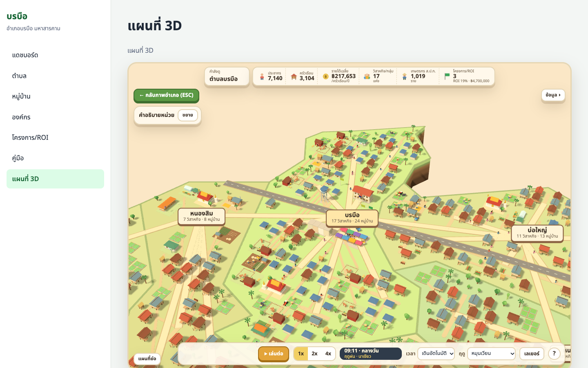Click the green flag project icon

(447, 76)
